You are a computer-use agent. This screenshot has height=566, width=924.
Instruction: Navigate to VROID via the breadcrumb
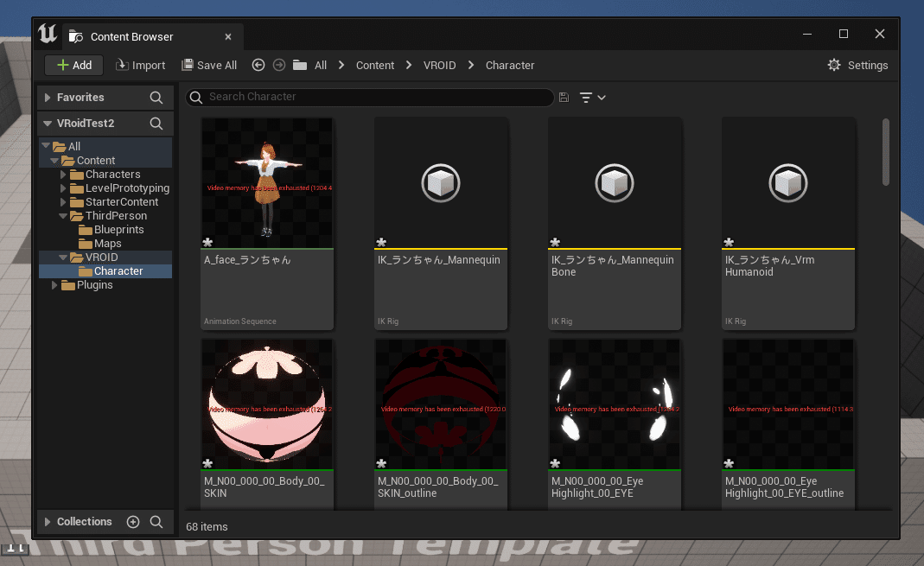(x=439, y=64)
